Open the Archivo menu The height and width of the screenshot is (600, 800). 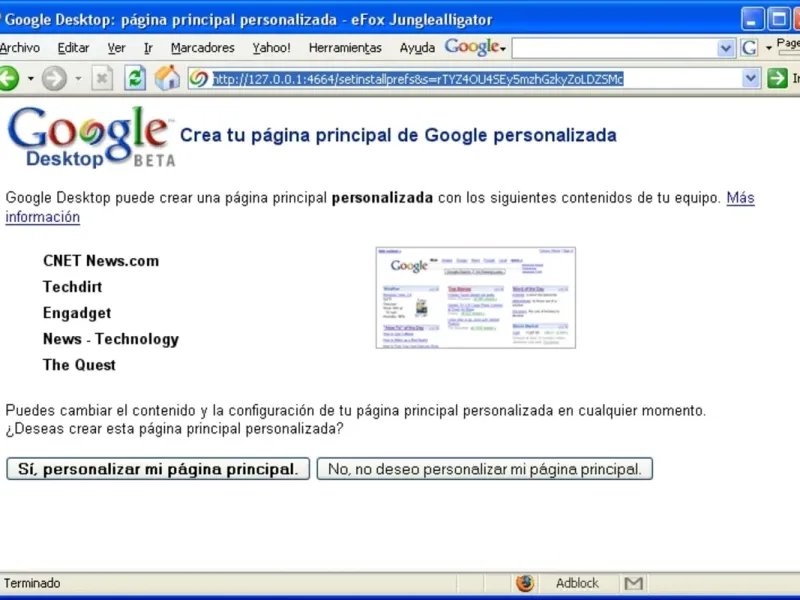[x=20, y=48]
